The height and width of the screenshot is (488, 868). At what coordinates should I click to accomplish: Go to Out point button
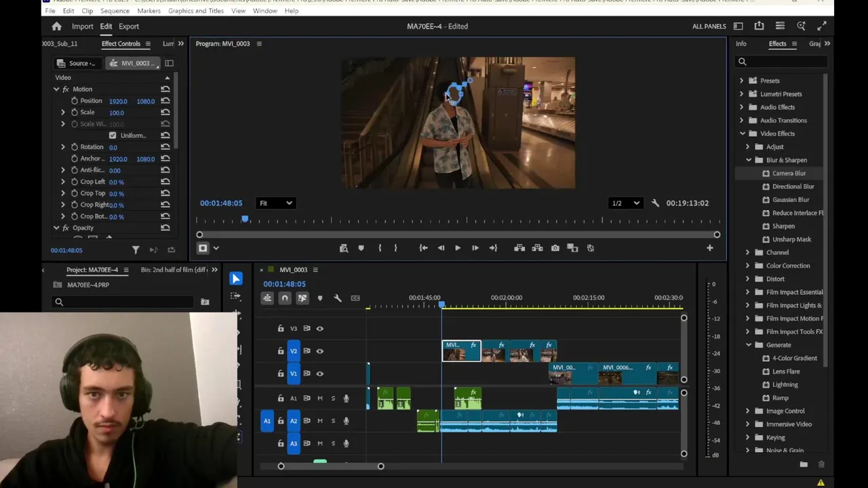(x=493, y=248)
